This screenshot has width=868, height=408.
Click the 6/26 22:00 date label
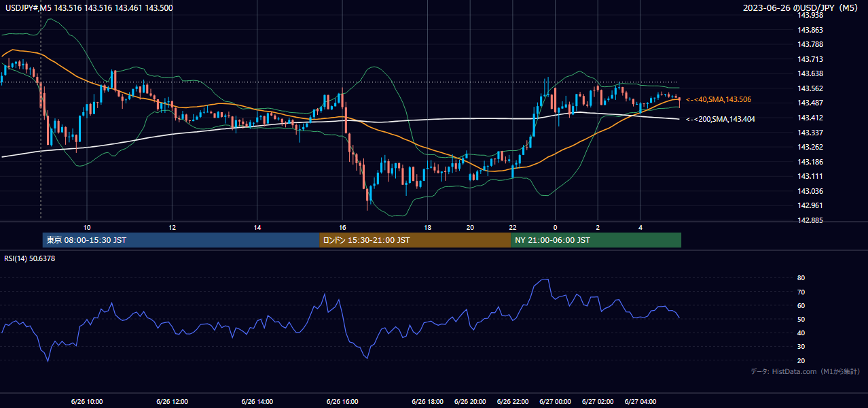point(513,402)
